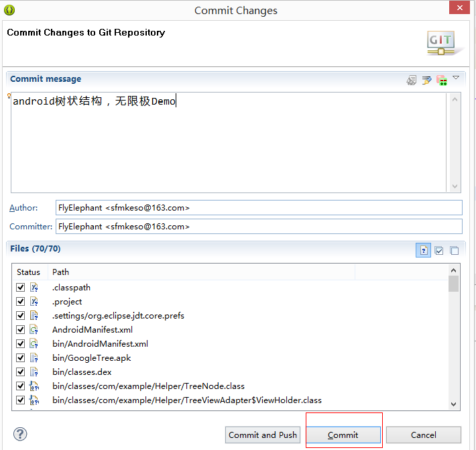Viewport: 476px width, 450px height.
Task: Click the spell-check icon in Commit message header
Action: pos(412,80)
